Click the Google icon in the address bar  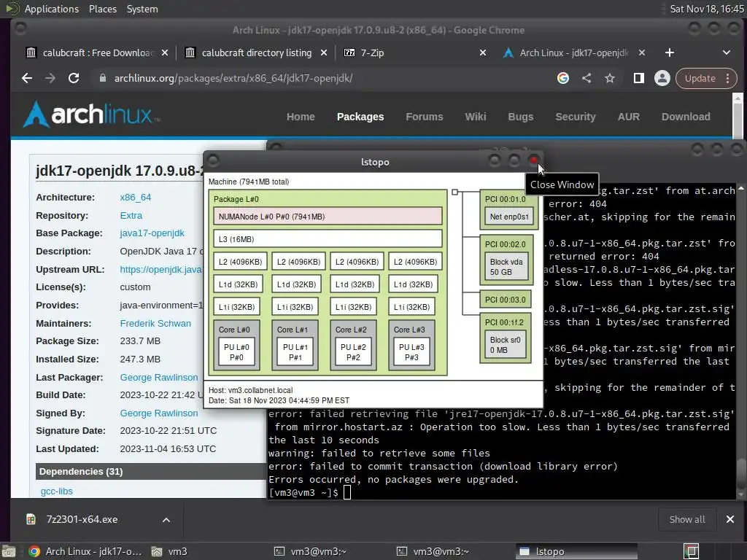[x=562, y=78]
